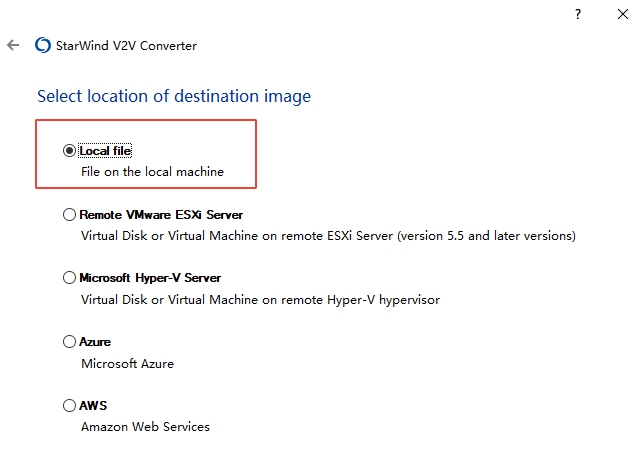Screen dimensions: 644x460
Task: Click the "Amazon Web Services" description text
Action: (x=145, y=427)
